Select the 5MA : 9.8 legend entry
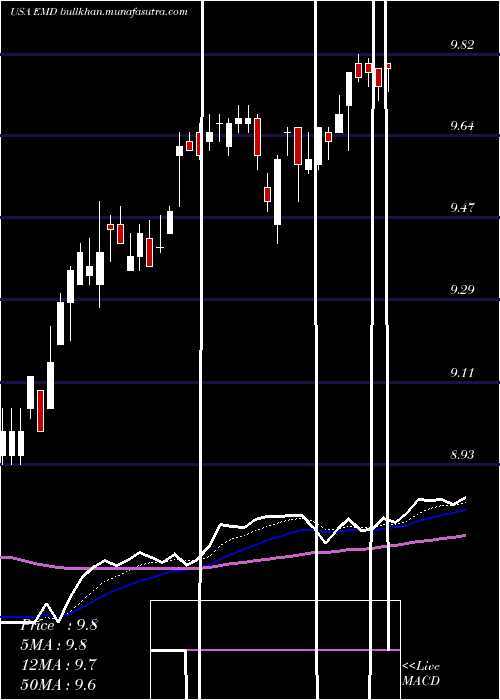The image size is (500, 700). pos(54,644)
